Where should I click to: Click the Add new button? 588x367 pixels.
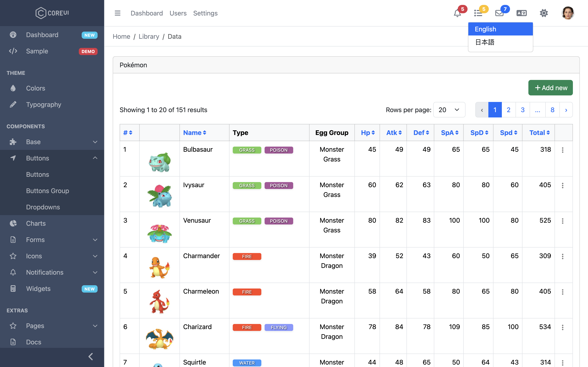[x=550, y=88]
